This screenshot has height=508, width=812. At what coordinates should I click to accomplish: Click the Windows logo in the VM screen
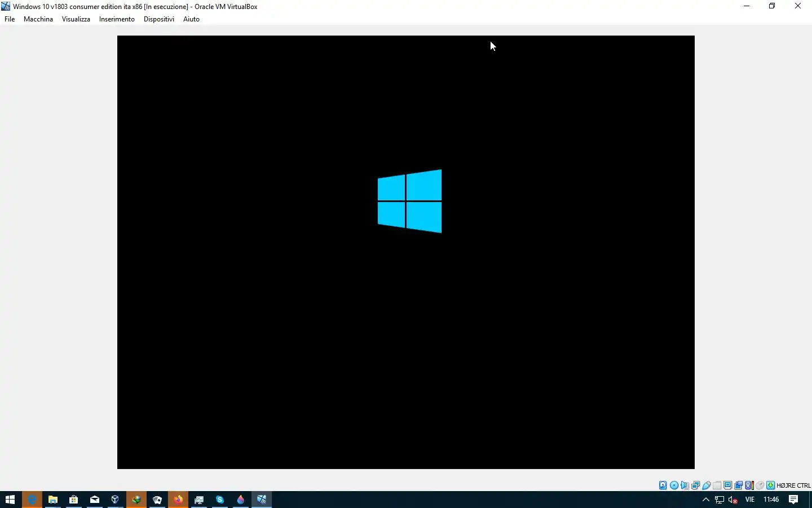[409, 201]
